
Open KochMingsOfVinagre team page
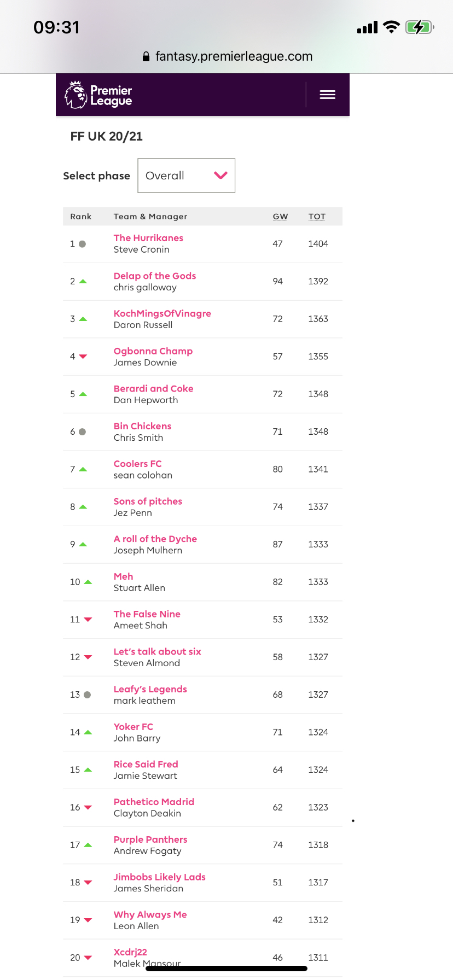tap(162, 313)
